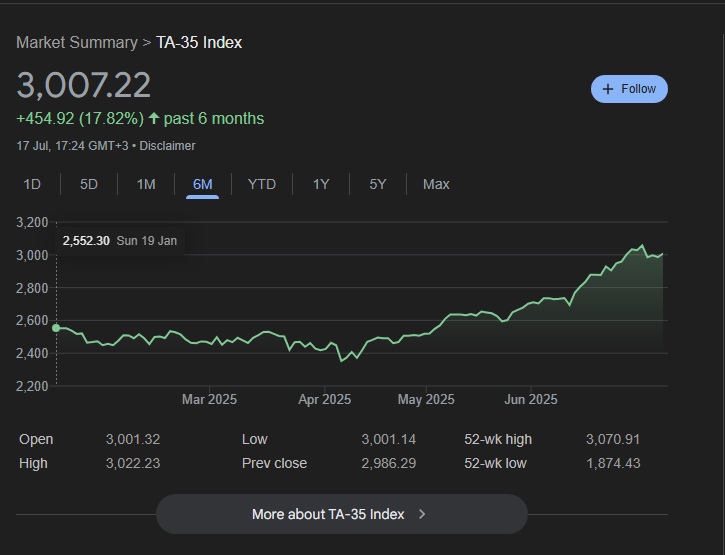The width and height of the screenshot is (725, 555).
Task: Click the Mar 2025 axis label
Action: click(209, 399)
